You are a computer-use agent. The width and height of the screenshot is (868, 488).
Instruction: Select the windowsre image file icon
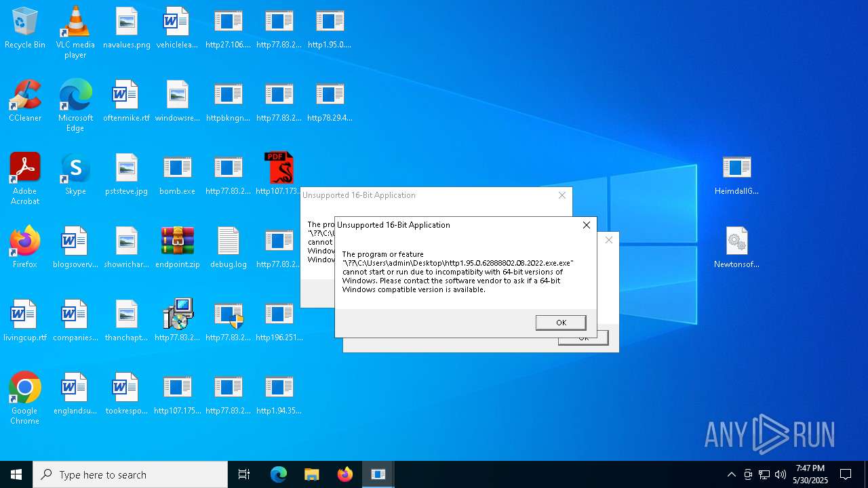pyautogui.click(x=178, y=102)
